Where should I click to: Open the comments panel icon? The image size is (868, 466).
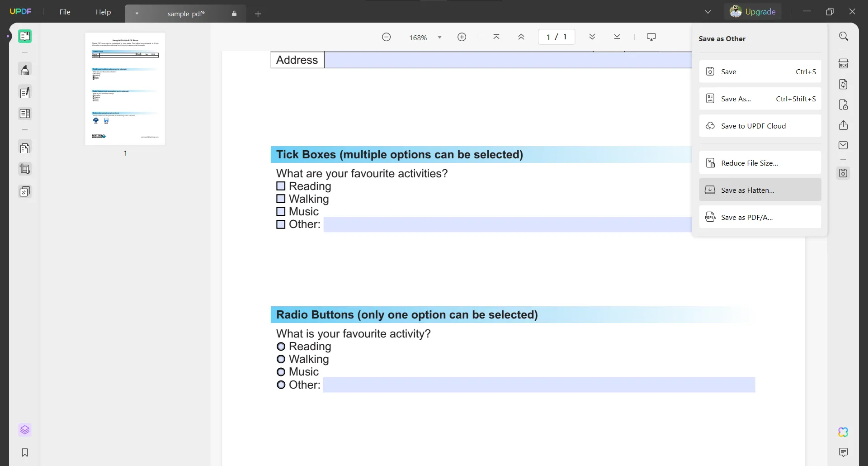[x=843, y=452]
